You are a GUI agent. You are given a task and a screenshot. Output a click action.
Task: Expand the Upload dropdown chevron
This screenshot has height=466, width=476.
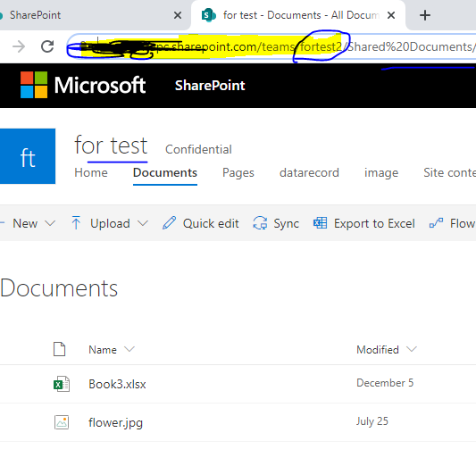pos(143,223)
